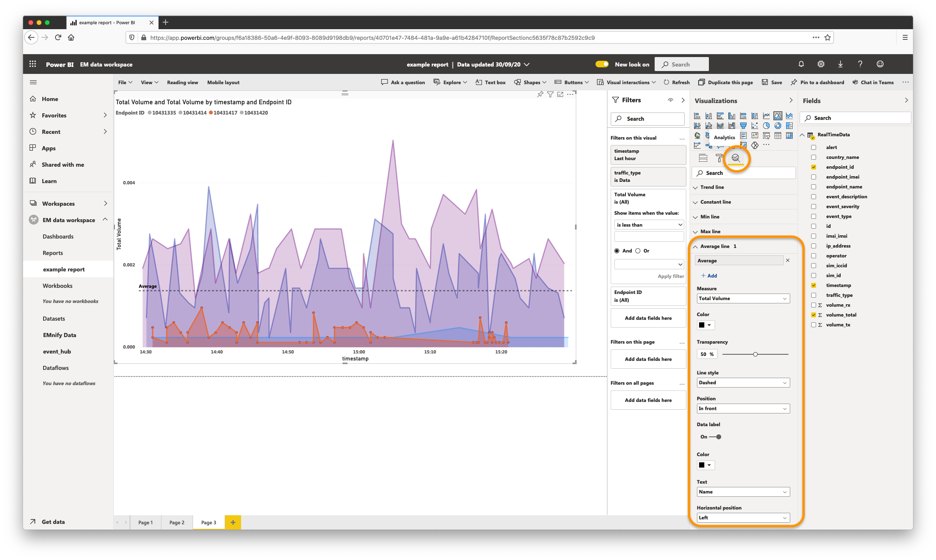Turn off the New look toggle

[x=602, y=64]
